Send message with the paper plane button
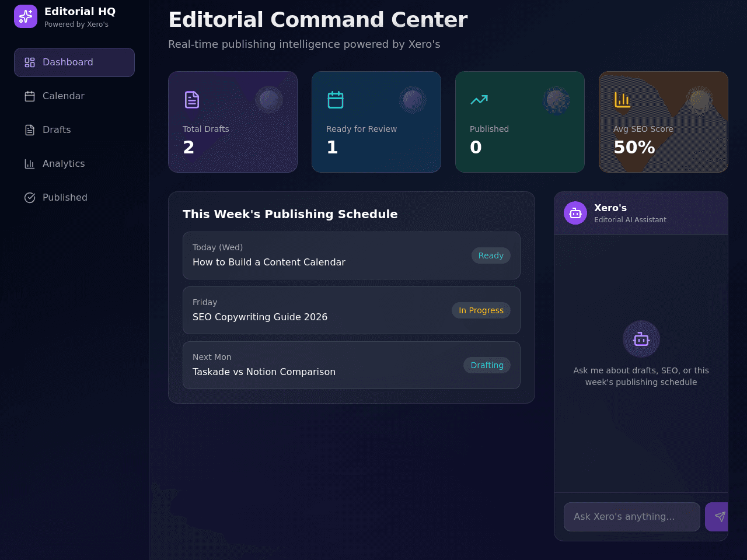747x560 pixels. pyautogui.click(x=718, y=517)
